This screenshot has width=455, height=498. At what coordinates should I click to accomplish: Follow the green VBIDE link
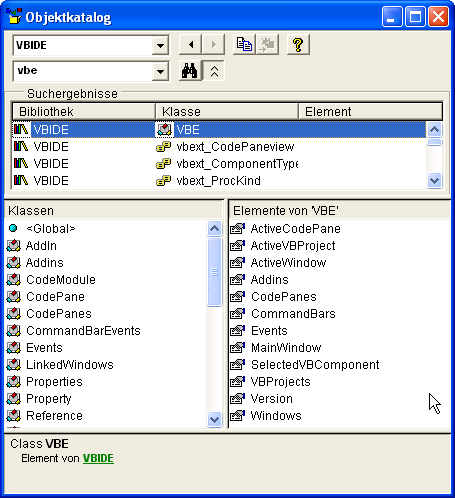[x=98, y=458]
